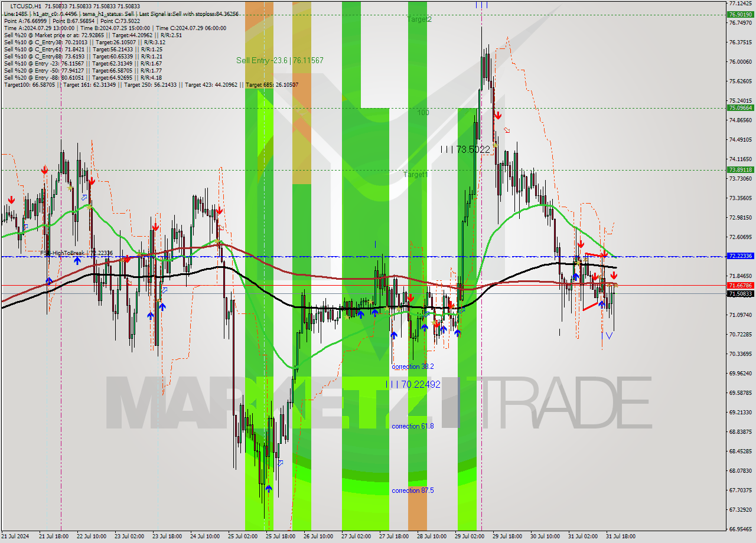The image size is (756, 543).
Task: Select the 'Sell %10 @ Entry -23' line
Action: 83,63
